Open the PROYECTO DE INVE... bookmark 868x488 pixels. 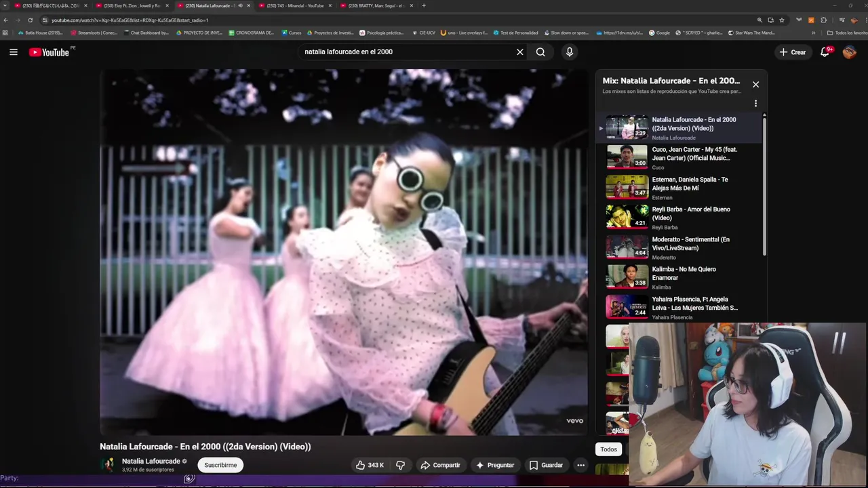[199, 33]
